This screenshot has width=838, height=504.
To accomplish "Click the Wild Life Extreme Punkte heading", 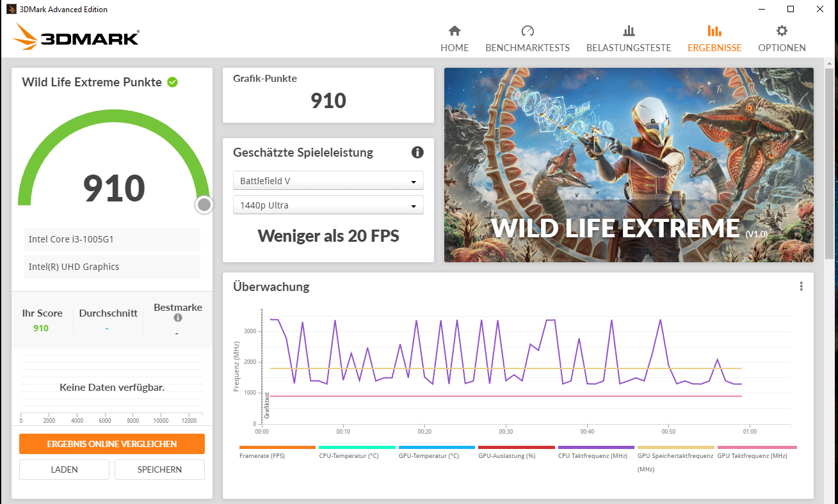I will tap(92, 82).
